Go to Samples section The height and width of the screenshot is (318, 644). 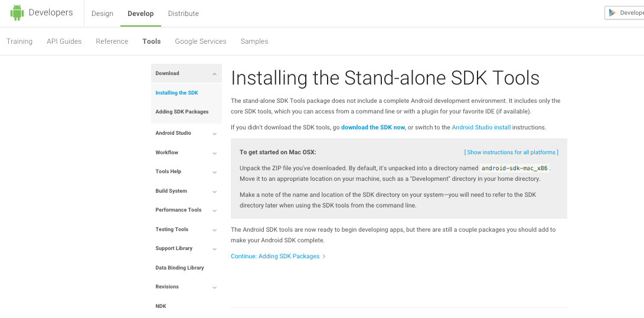[x=254, y=41]
